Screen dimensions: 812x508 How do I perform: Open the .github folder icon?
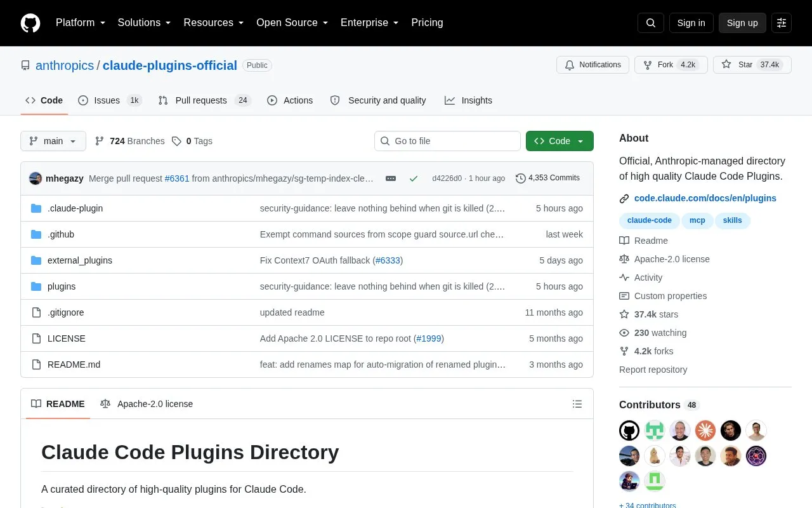click(x=36, y=234)
